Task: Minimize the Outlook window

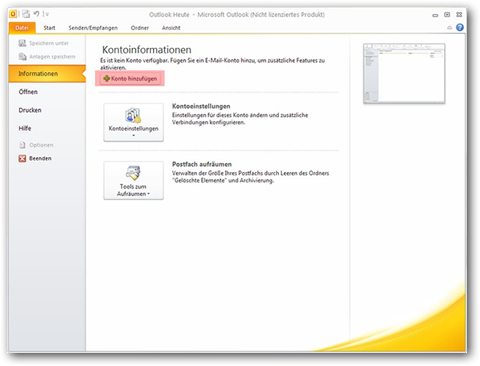Action: (x=435, y=15)
